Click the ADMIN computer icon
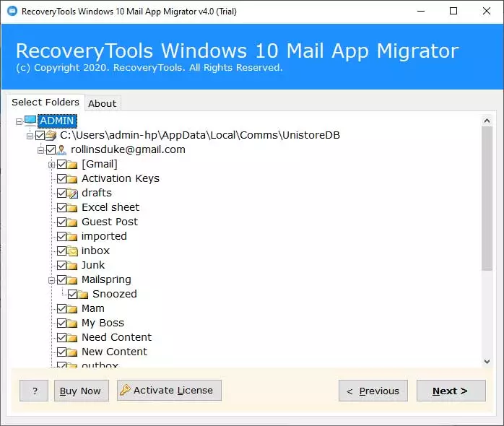The height and width of the screenshot is (426, 504). (30, 121)
